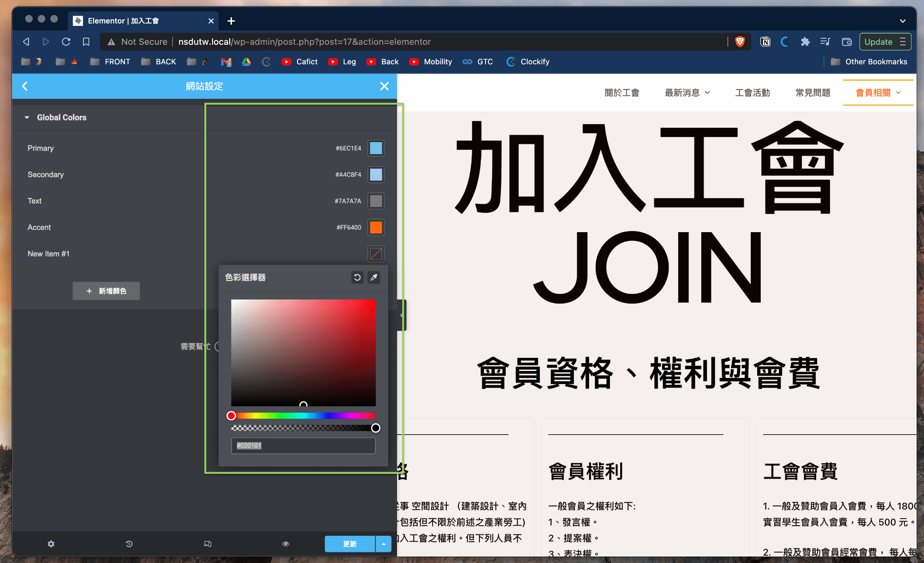Switch to responsive mode icon
This screenshot has width=924, height=563.
click(207, 544)
